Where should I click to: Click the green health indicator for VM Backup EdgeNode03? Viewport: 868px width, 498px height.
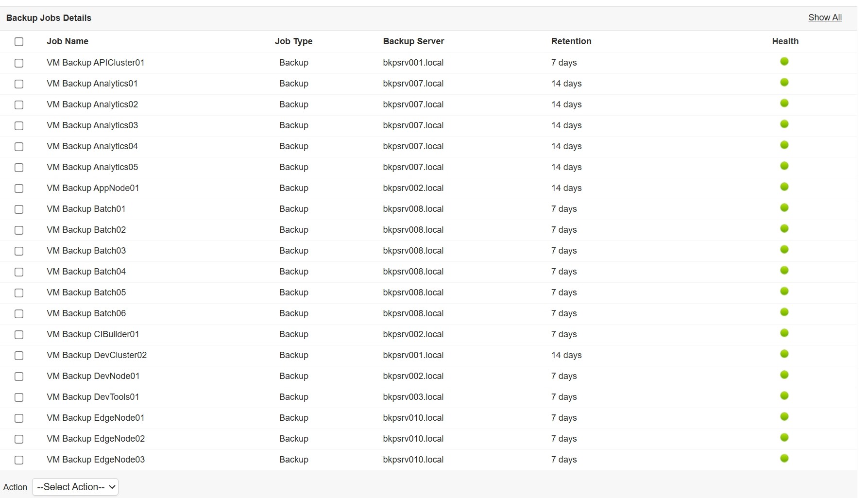(784, 458)
